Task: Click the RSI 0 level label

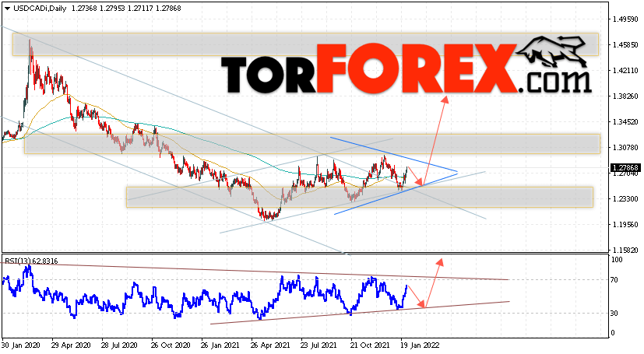Action: coord(613,333)
